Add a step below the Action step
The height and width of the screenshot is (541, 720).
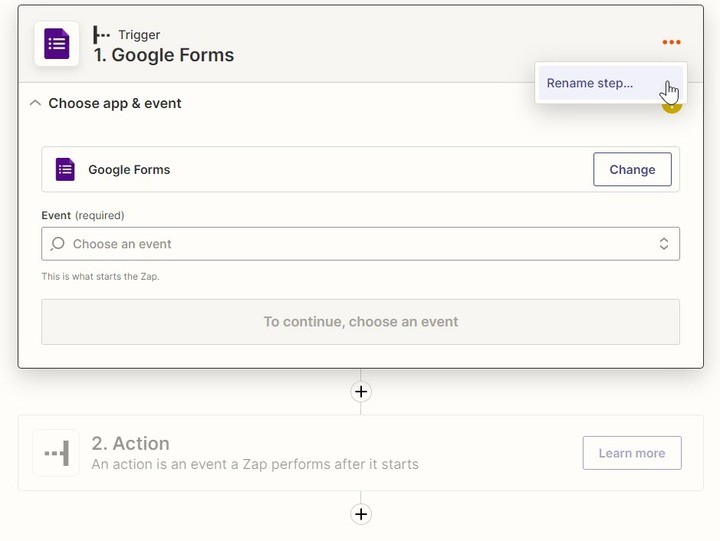click(361, 514)
